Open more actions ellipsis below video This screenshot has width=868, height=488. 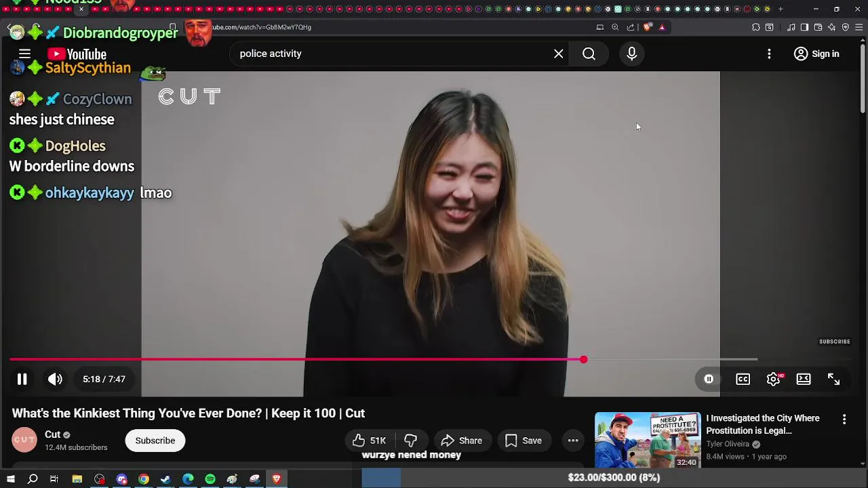(x=573, y=441)
